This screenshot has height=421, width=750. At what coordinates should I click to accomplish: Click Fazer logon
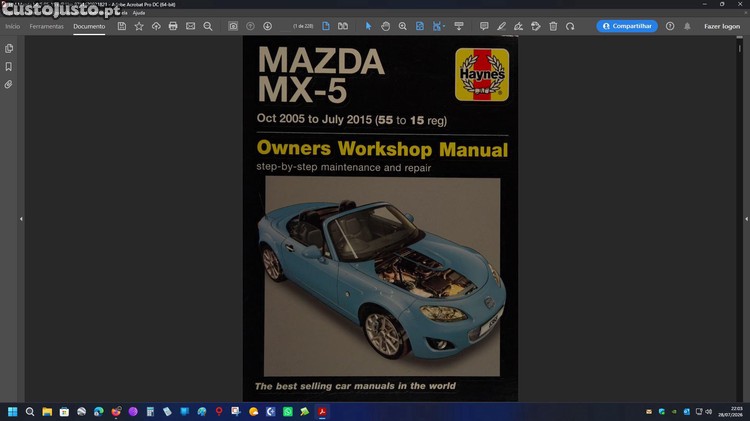point(722,26)
